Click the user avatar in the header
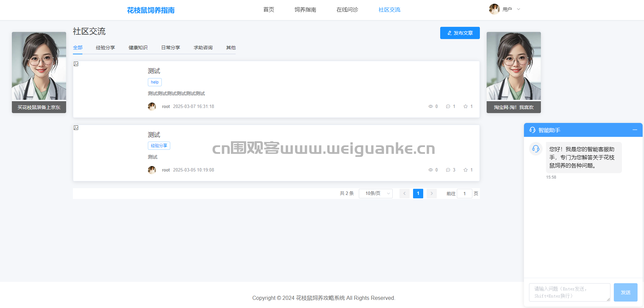Image resolution: width=644 pixels, height=308 pixels. pos(494,9)
